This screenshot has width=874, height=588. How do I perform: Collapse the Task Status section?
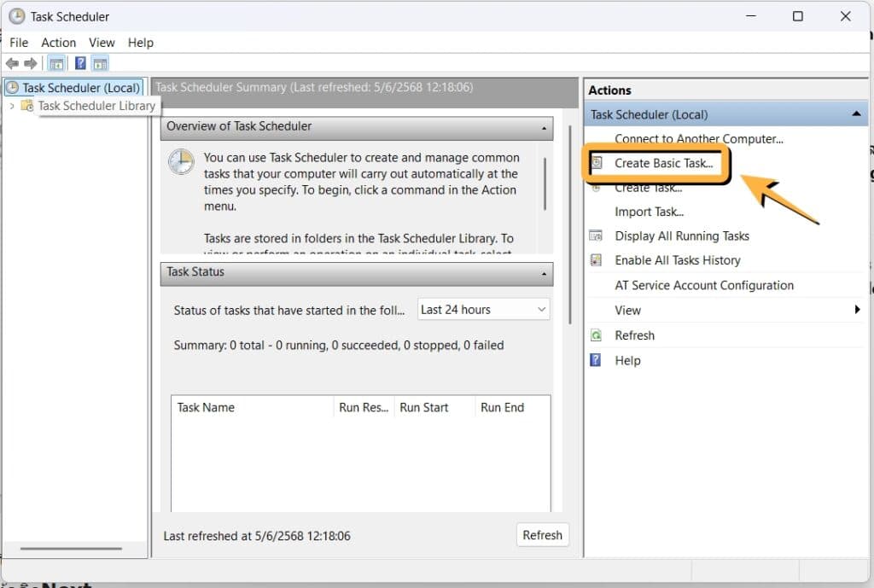click(544, 273)
